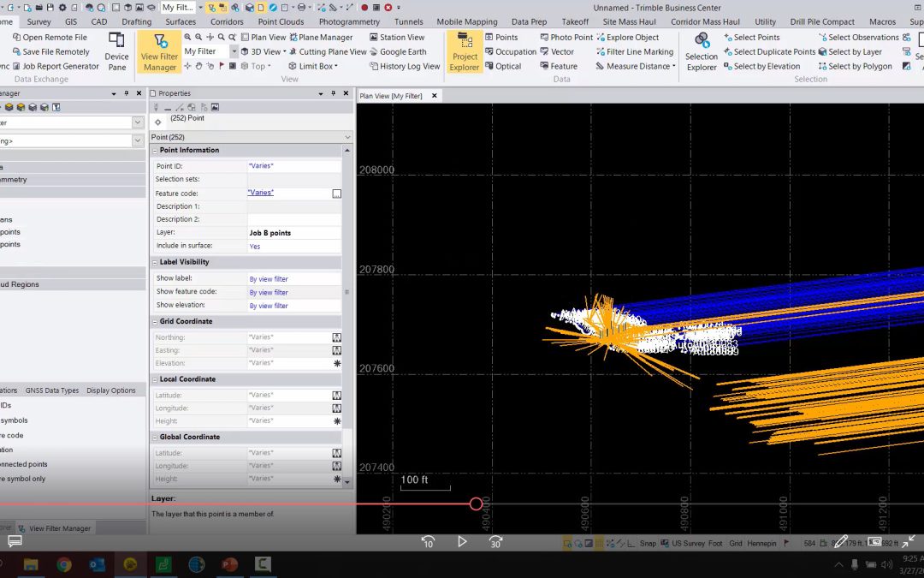Click Select by Polygon
924x578 pixels.
click(855, 66)
